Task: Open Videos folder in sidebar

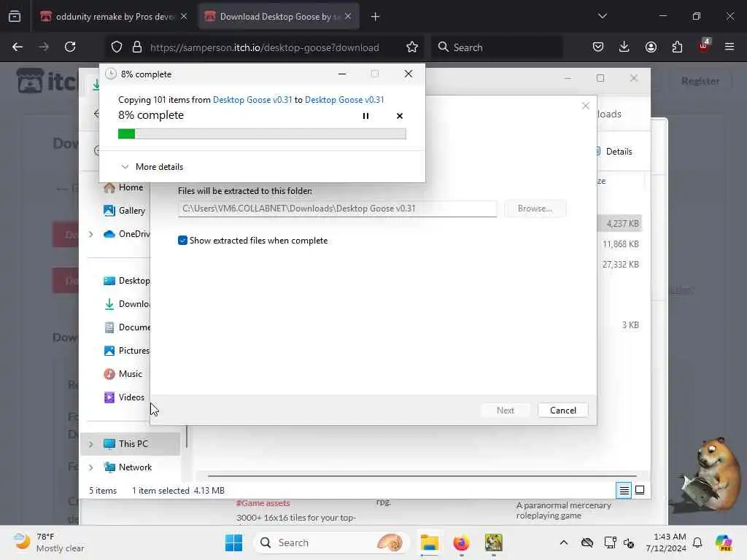Action: click(x=124, y=397)
